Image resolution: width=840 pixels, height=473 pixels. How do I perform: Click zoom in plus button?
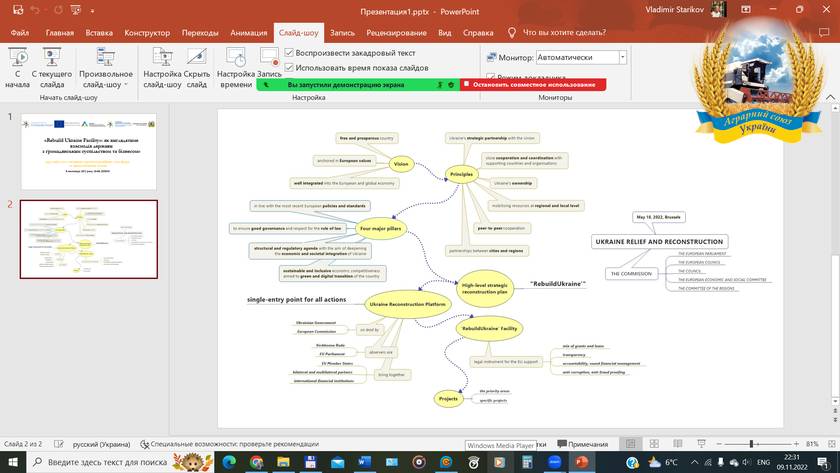tap(797, 444)
